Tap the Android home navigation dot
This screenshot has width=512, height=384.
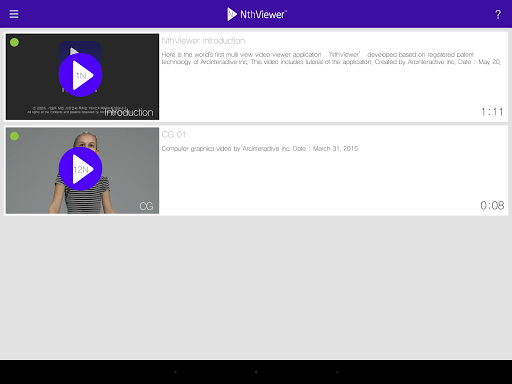point(256,372)
